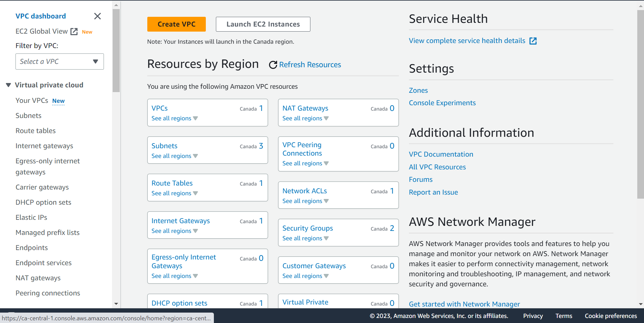
Task: Open Internet gateways in sidebar
Action: click(x=44, y=146)
